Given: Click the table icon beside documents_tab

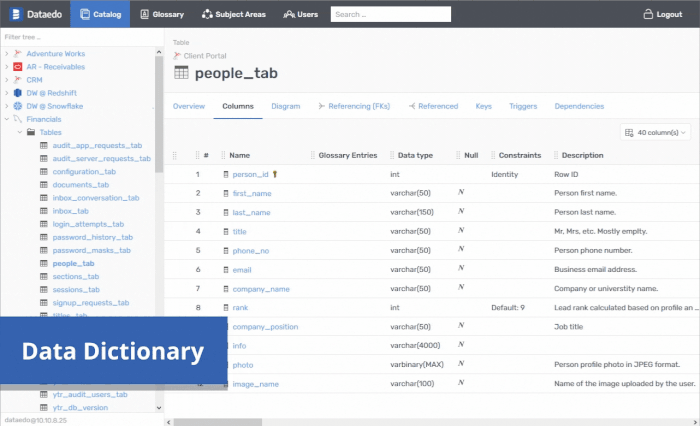Looking at the screenshot, I should coord(43,185).
